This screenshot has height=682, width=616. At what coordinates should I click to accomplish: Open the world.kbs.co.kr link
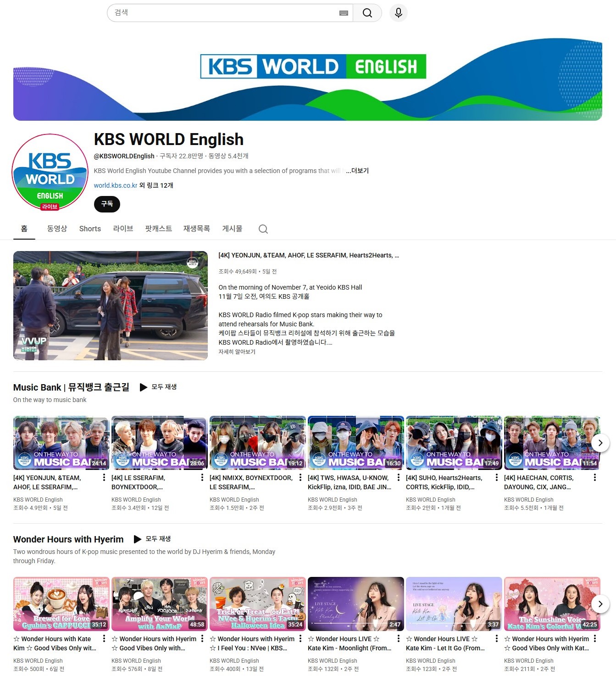[116, 185]
